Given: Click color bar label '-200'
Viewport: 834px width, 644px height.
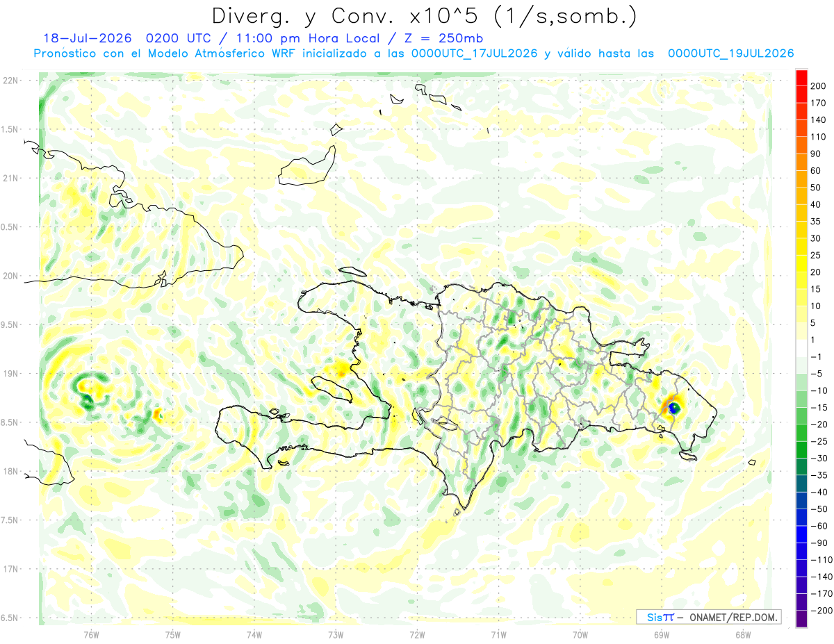Looking at the screenshot, I should click(821, 611).
